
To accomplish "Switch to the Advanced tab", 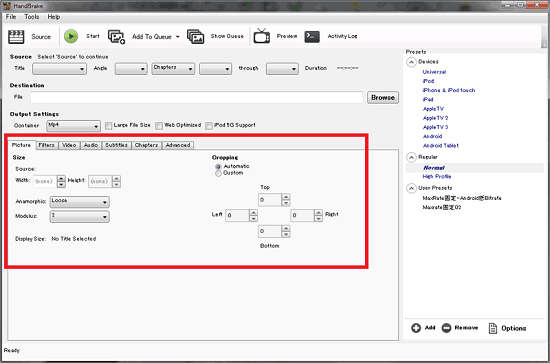I will (x=178, y=145).
